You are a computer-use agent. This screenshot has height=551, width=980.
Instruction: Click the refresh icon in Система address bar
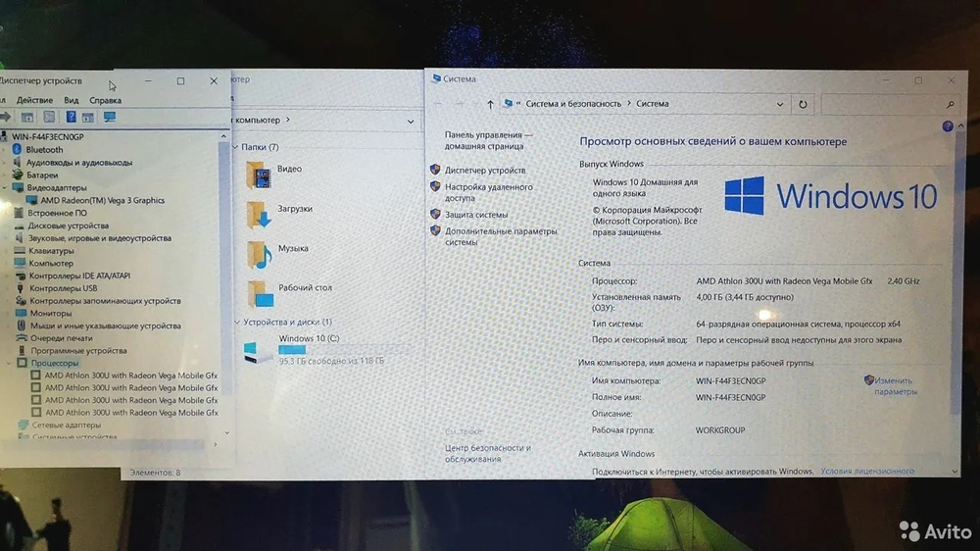point(803,105)
